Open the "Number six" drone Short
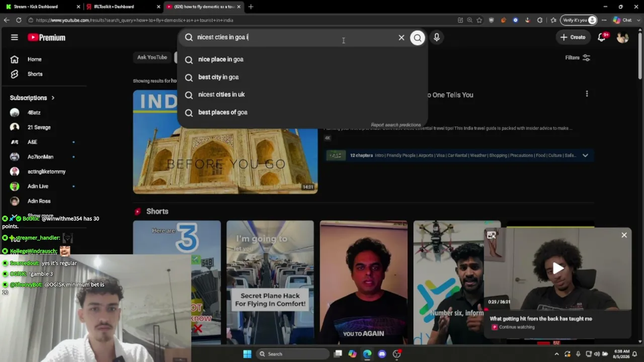Screen dimensions: 644x362 tap(449, 283)
